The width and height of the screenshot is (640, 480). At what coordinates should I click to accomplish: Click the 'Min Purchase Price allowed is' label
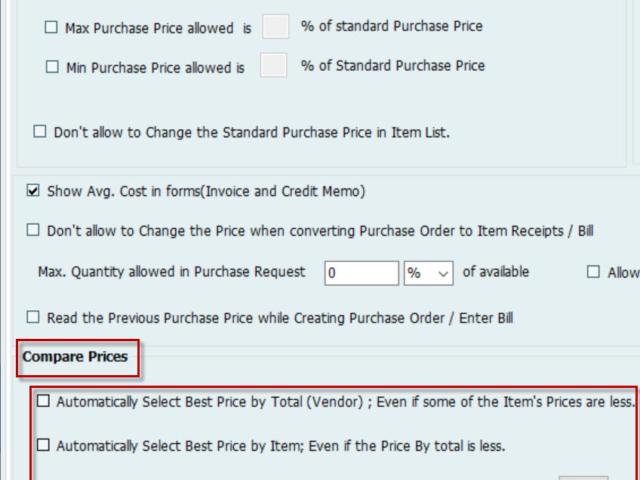tap(155, 67)
